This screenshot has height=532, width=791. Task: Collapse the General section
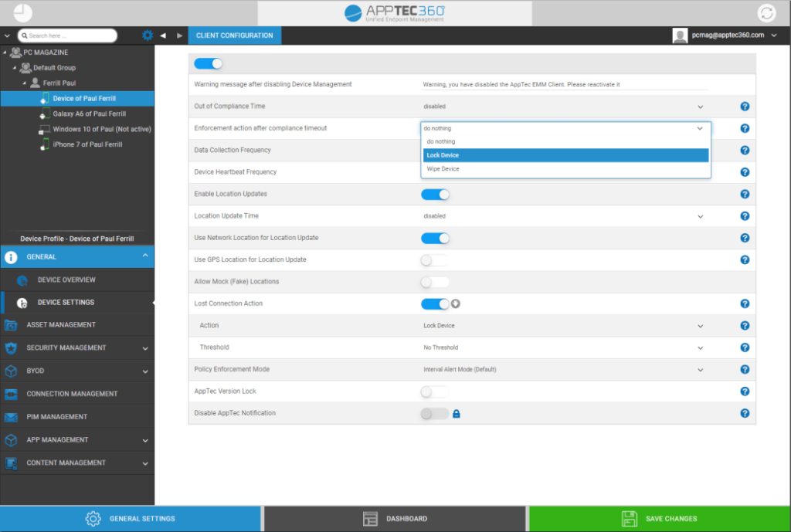click(145, 256)
